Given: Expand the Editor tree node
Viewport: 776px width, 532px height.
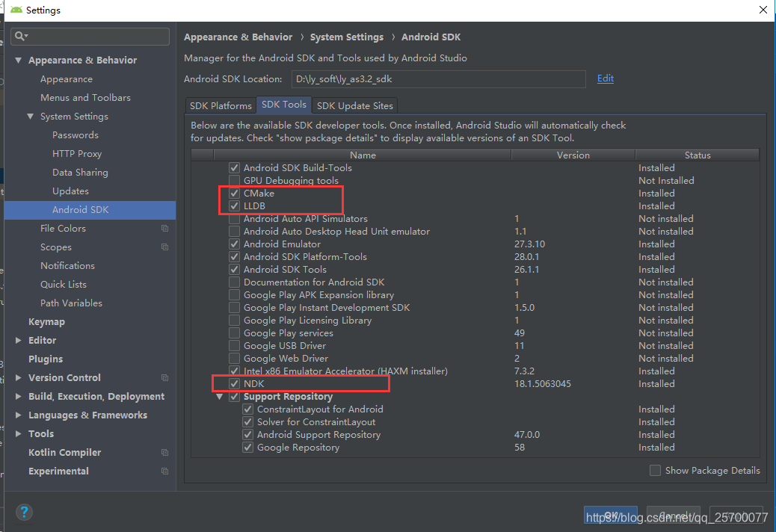Looking at the screenshot, I should click(x=18, y=340).
